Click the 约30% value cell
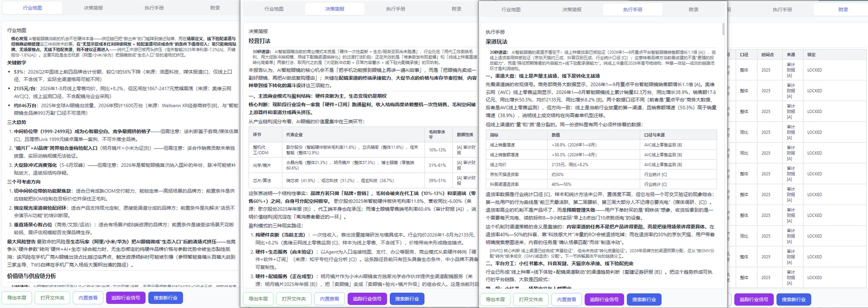 coord(593,174)
